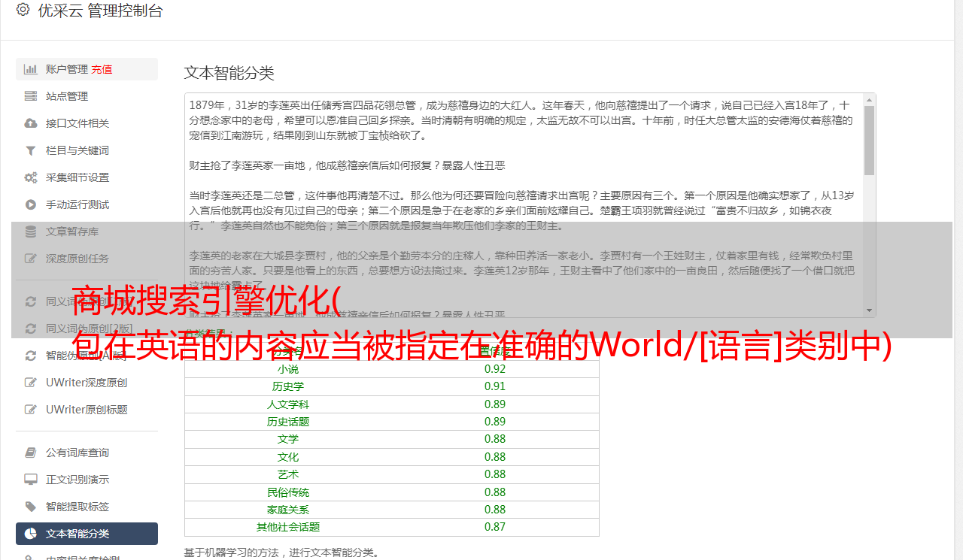Screen dimensions: 963x560
Task: Click the 0.92 confidence value
Action: click(495, 369)
